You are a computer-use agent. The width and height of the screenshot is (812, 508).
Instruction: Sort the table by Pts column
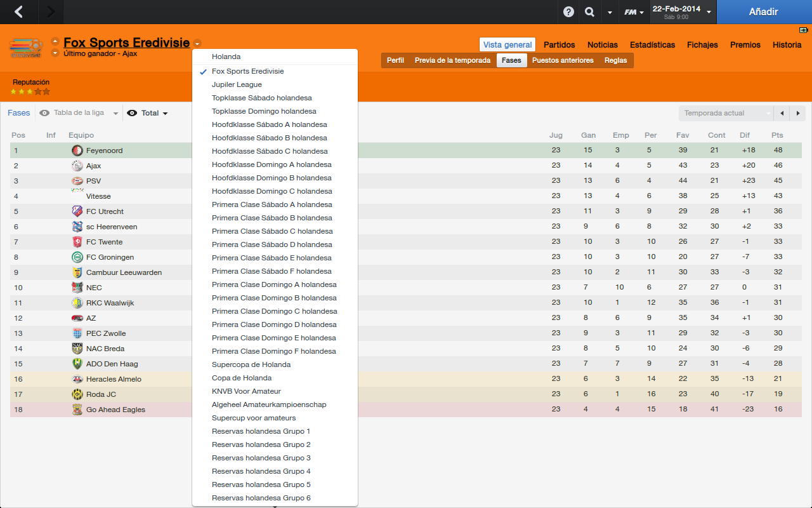coord(777,135)
